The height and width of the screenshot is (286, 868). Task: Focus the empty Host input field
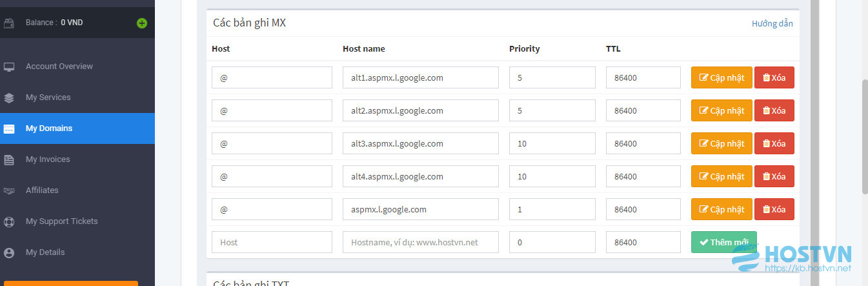tap(272, 242)
